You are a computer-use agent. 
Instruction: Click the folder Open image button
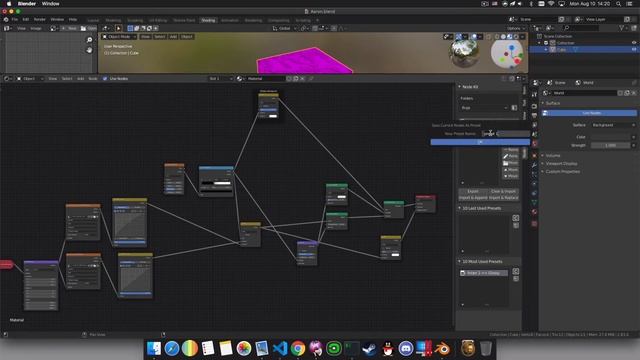click(89, 28)
